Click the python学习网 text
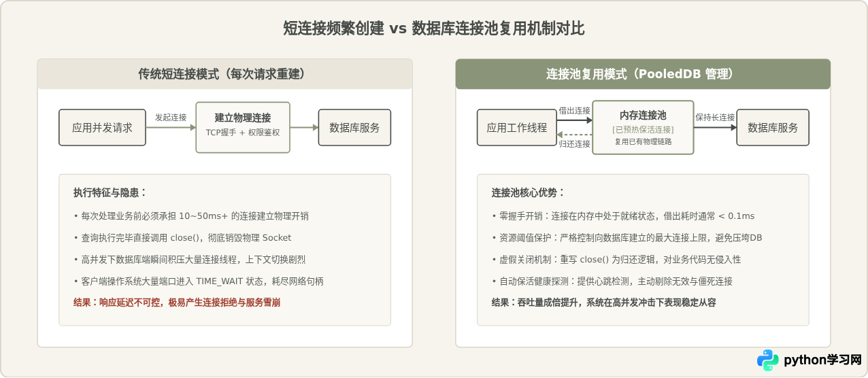This screenshot has height=378, width=868. tap(823, 360)
